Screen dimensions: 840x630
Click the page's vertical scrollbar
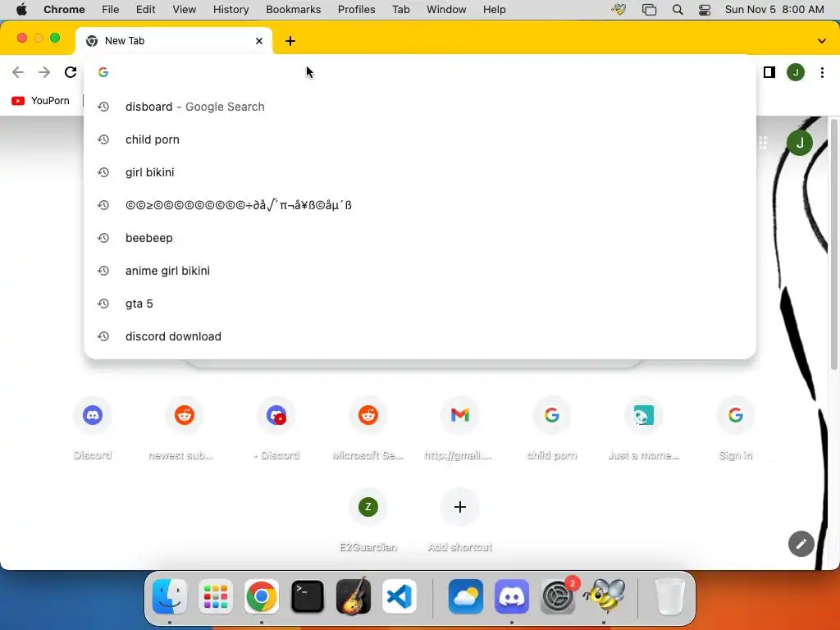pos(833,244)
